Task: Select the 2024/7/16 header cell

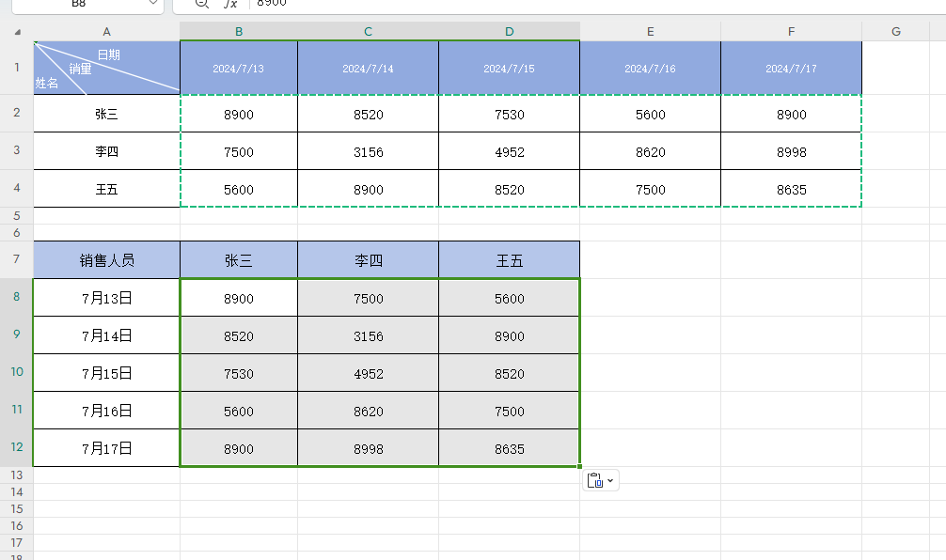Action: pyautogui.click(x=651, y=68)
